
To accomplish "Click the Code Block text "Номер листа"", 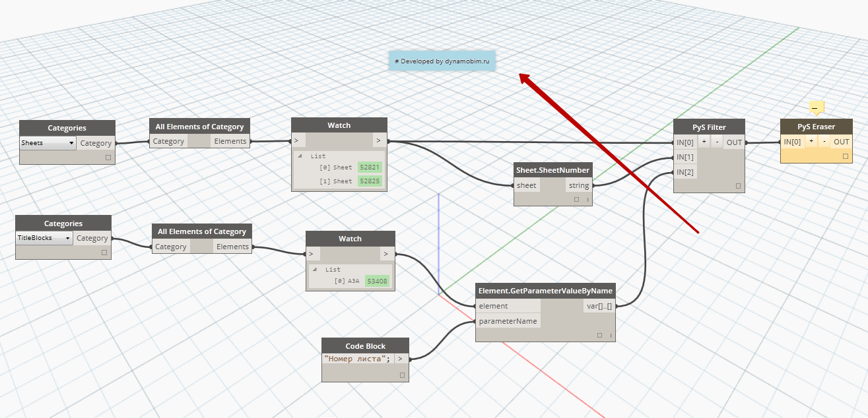I will tap(357, 359).
